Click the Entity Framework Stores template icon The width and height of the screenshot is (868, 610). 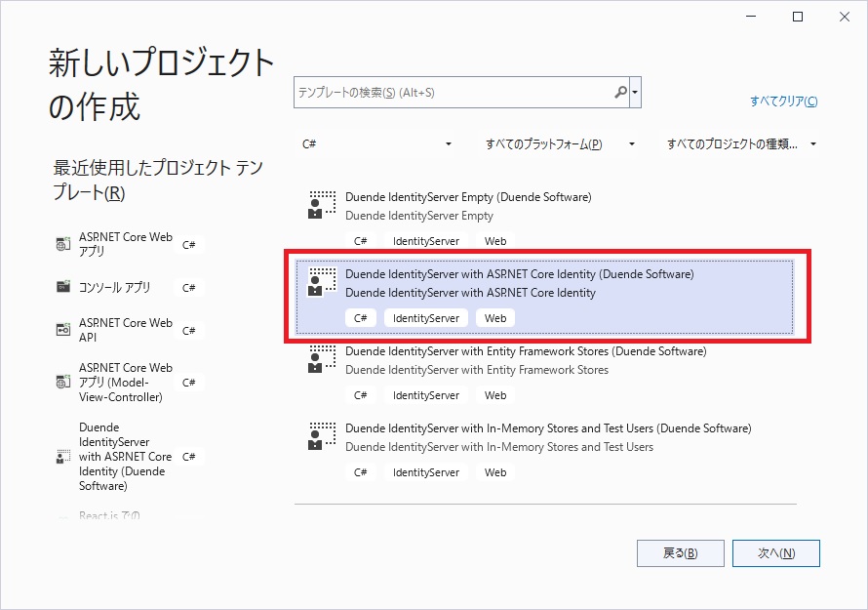pyautogui.click(x=322, y=359)
